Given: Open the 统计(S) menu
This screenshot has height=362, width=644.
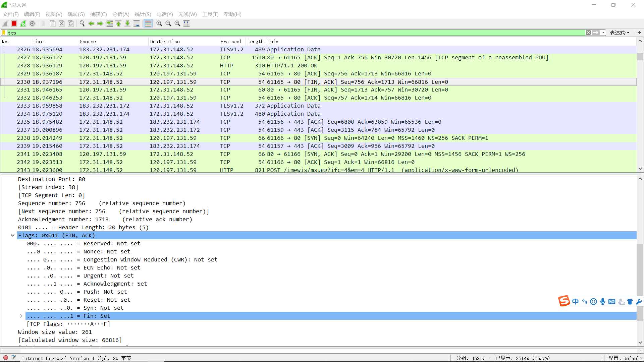Looking at the screenshot, I should pyautogui.click(x=143, y=14).
